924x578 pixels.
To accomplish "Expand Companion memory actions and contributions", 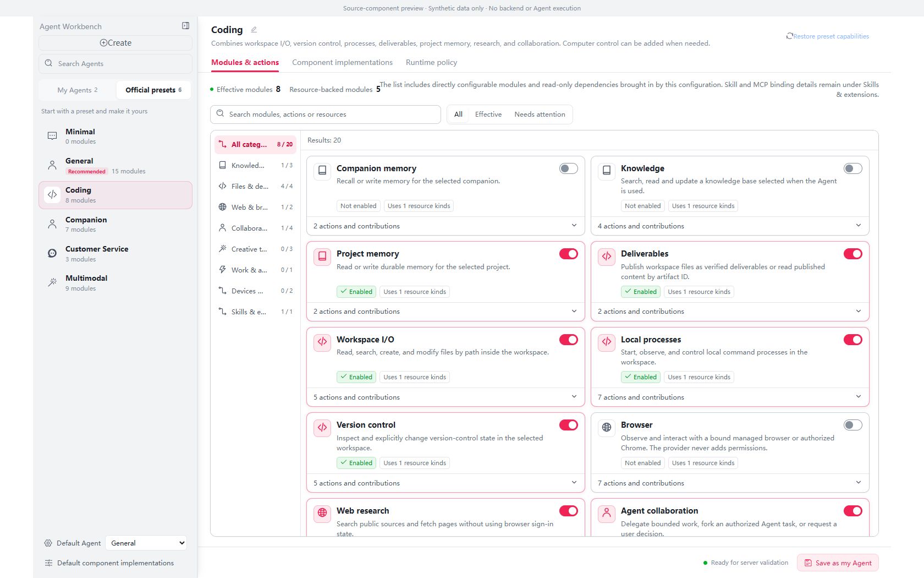I will [x=446, y=226].
